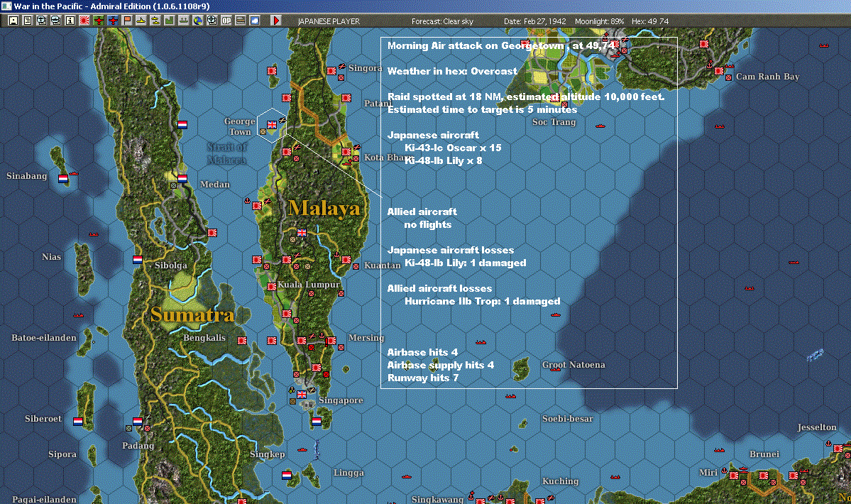Click 'JAPANESE PLAYER' in the status bar
This screenshot has width=851, height=504.
(x=329, y=21)
